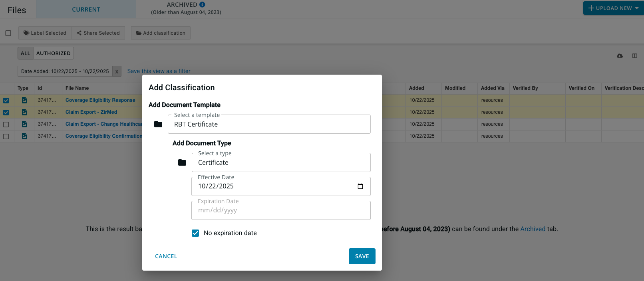Open Coverage Eligibility Response file link
The image size is (644, 281).
(100, 100)
